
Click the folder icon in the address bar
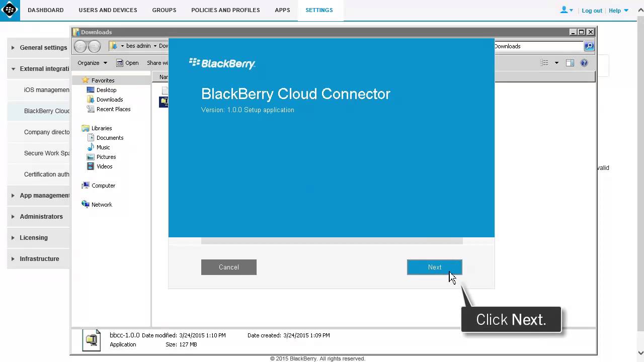point(114,46)
